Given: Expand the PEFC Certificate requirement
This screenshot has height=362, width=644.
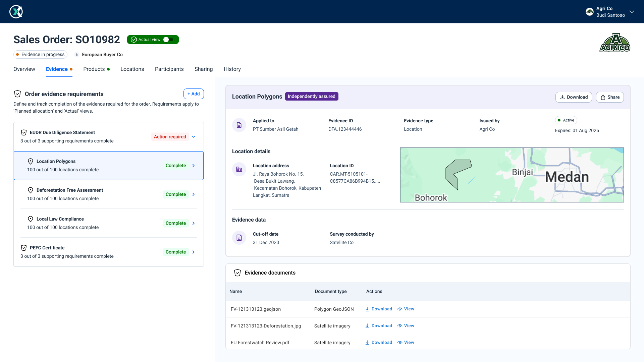Looking at the screenshot, I should (x=194, y=252).
